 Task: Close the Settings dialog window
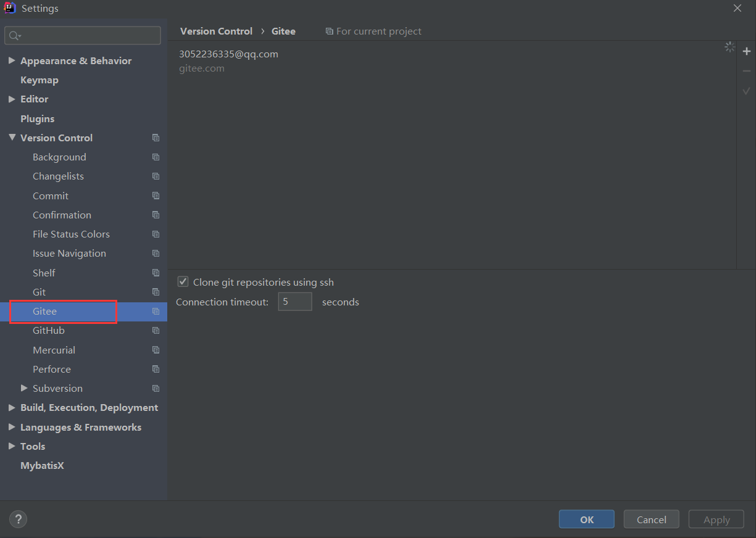(x=737, y=8)
